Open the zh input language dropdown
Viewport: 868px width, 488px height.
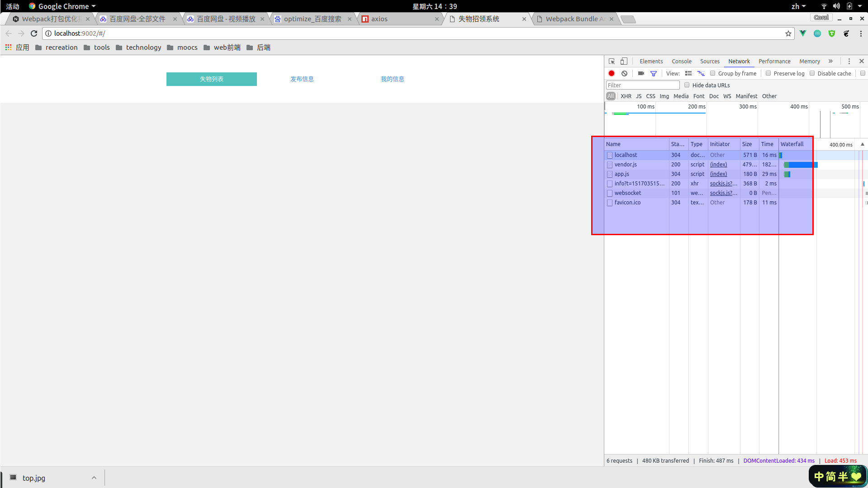click(x=798, y=6)
